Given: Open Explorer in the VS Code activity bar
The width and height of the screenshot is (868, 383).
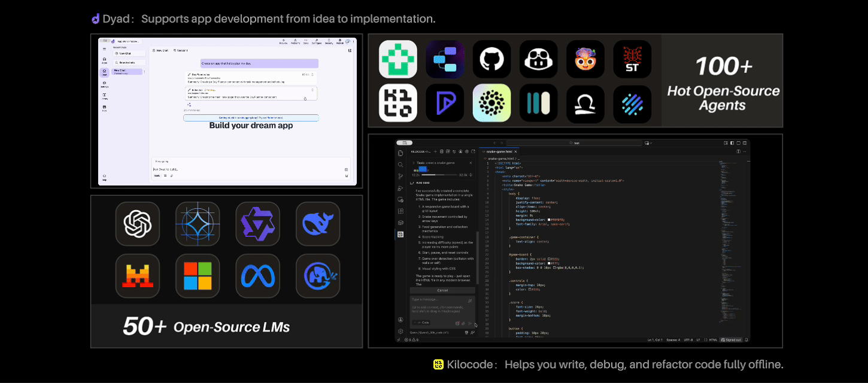Looking at the screenshot, I should [400, 153].
